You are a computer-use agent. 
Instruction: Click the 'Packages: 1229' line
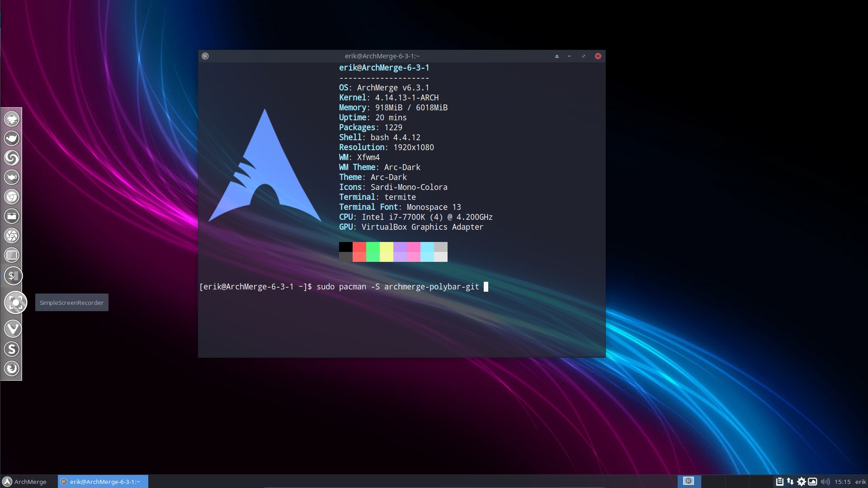(x=371, y=128)
